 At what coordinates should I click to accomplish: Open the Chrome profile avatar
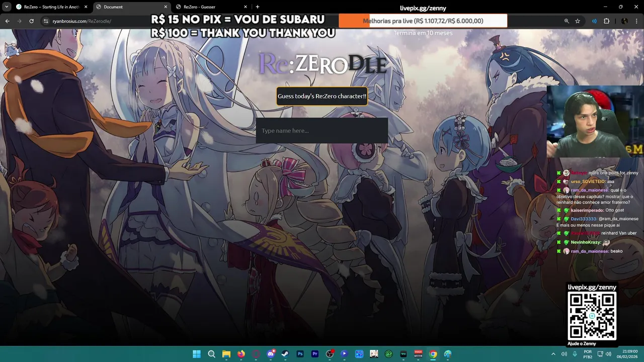(624, 21)
